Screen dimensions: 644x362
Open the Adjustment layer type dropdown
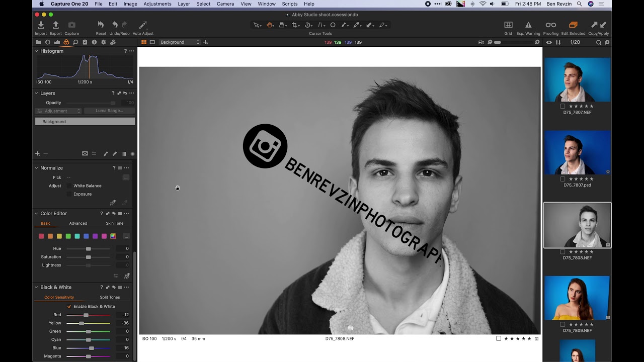(x=58, y=111)
